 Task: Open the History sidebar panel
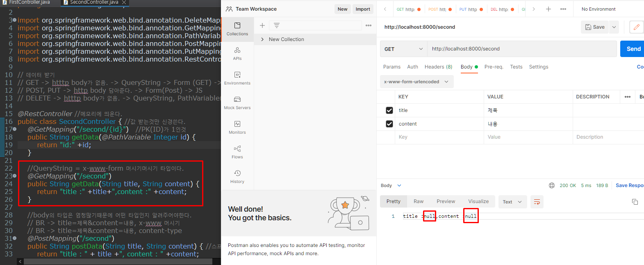237,177
